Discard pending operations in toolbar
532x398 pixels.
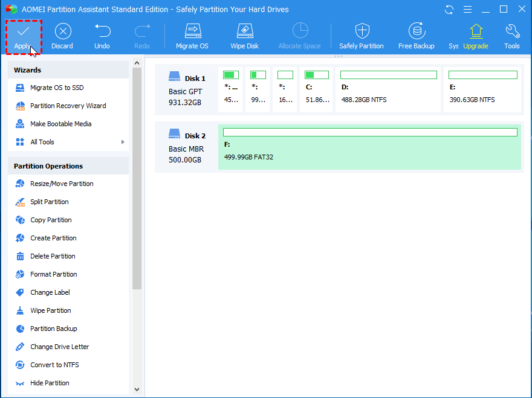click(x=62, y=36)
